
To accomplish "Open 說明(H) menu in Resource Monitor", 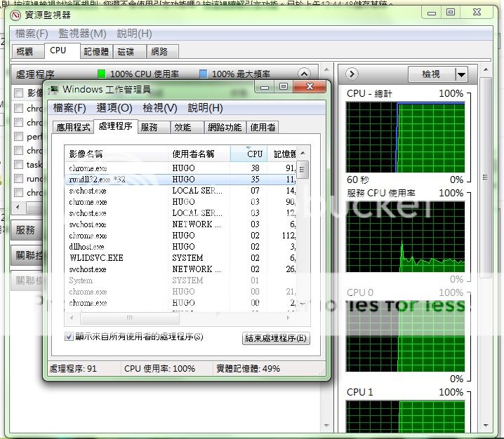I will (x=134, y=34).
